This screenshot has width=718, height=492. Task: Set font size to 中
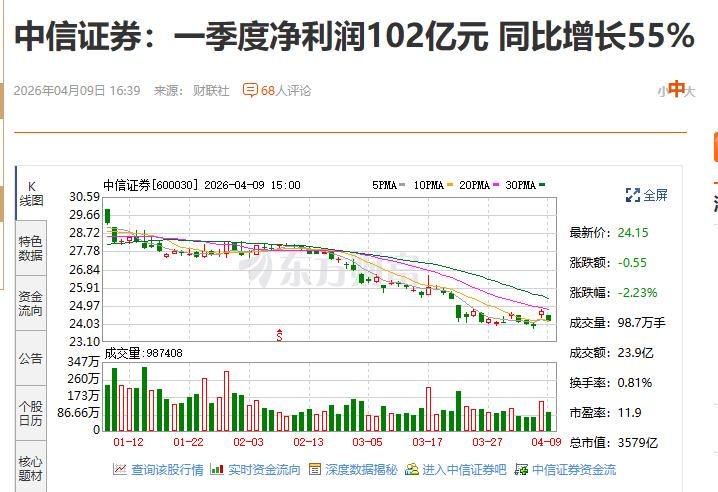click(676, 89)
